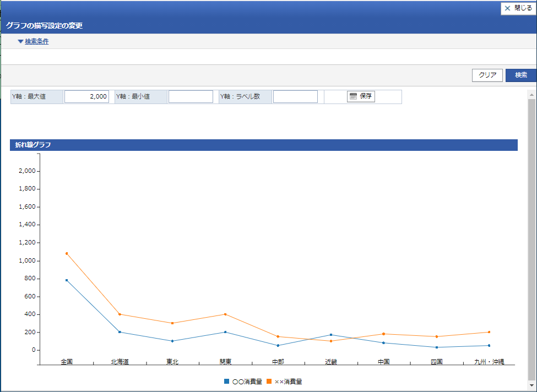The width and height of the screenshot is (537, 392).
Task: Click the 1,800 y-axis label
Action: pos(27,189)
